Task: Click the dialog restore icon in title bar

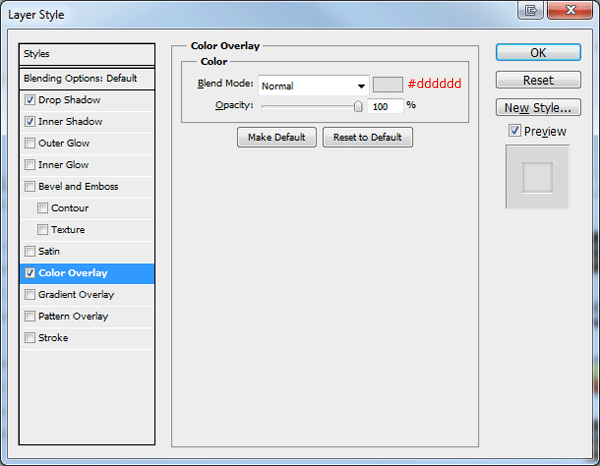Action: (530, 10)
